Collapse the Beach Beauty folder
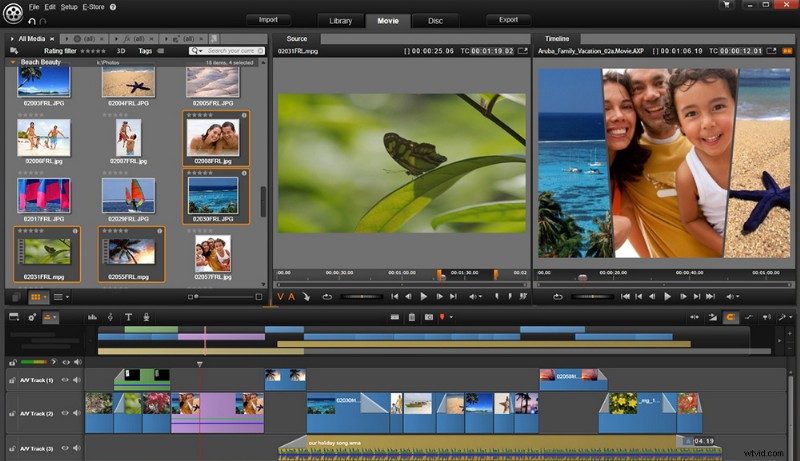800x461 pixels. (13, 62)
